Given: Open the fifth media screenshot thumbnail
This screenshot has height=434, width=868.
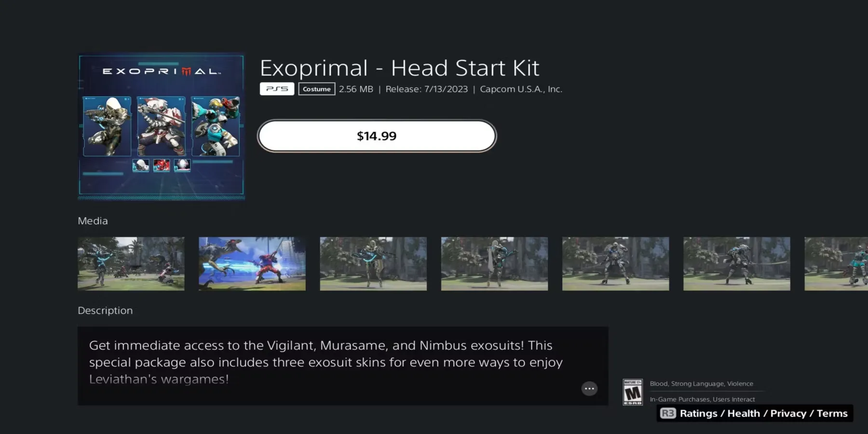Looking at the screenshot, I should 616,264.
